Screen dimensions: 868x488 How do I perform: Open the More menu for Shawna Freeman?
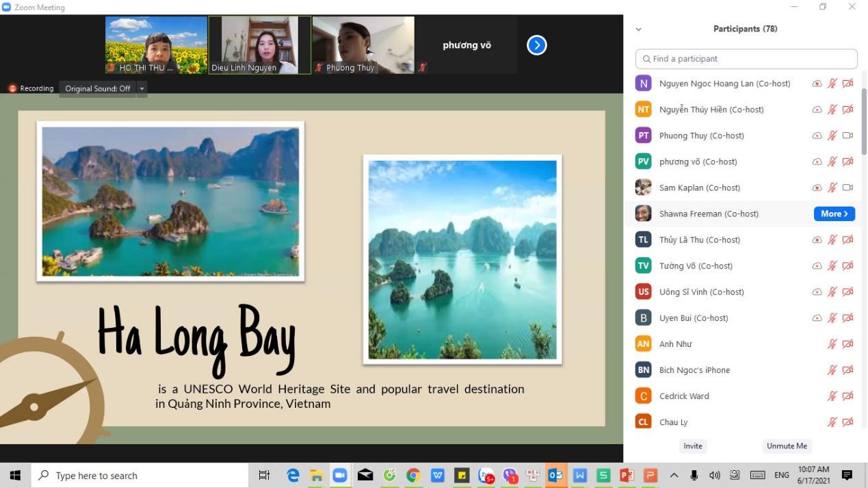coord(834,214)
